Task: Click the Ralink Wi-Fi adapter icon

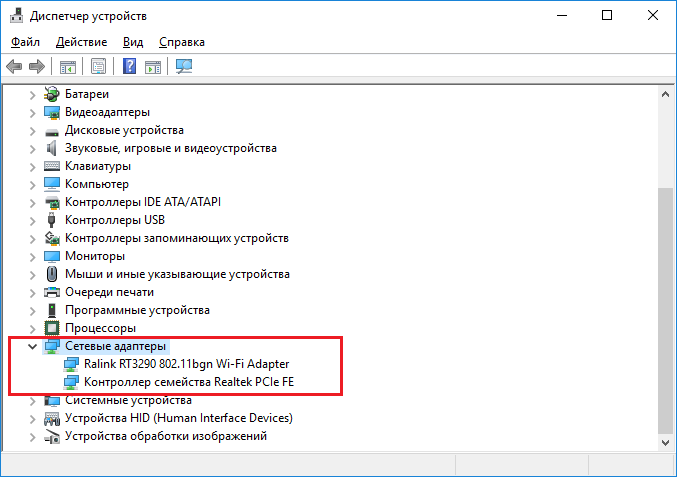Action: point(71,364)
